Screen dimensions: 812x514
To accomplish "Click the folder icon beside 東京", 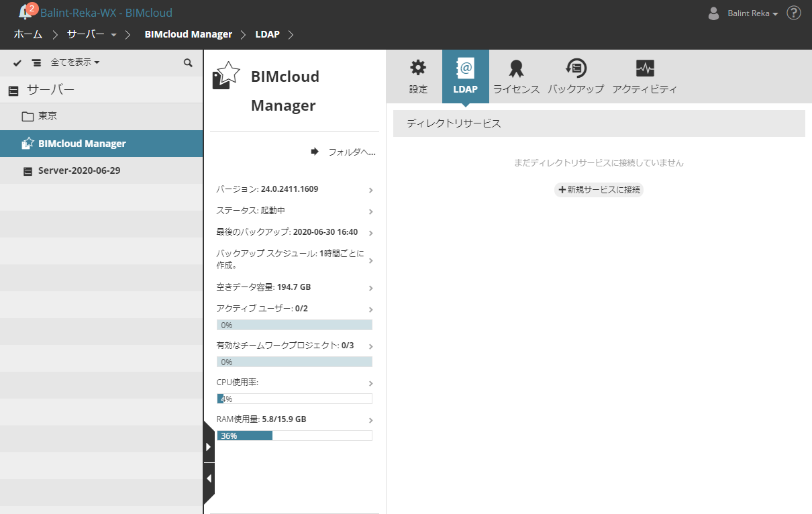I will pyautogui.click(x=28, y=117).
